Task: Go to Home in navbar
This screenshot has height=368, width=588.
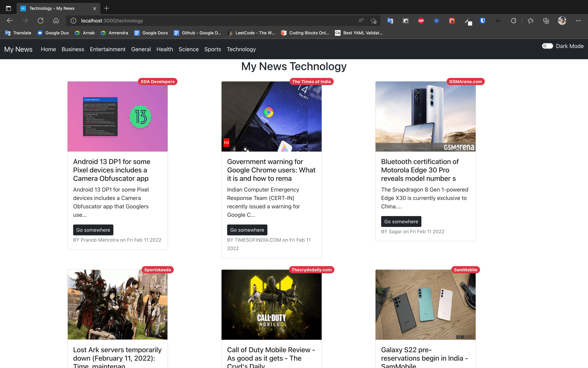Action: (x=48, y=49)
